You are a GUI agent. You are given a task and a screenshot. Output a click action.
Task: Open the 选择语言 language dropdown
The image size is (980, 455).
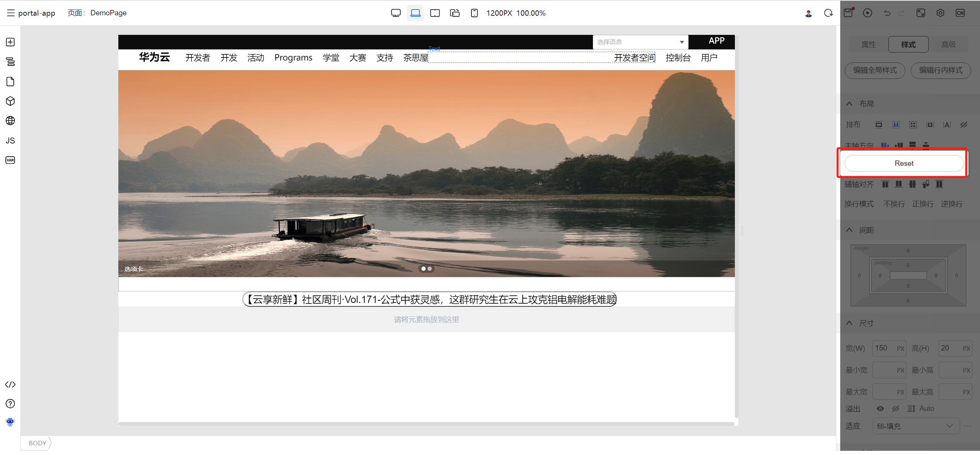(x=640, y=42)
